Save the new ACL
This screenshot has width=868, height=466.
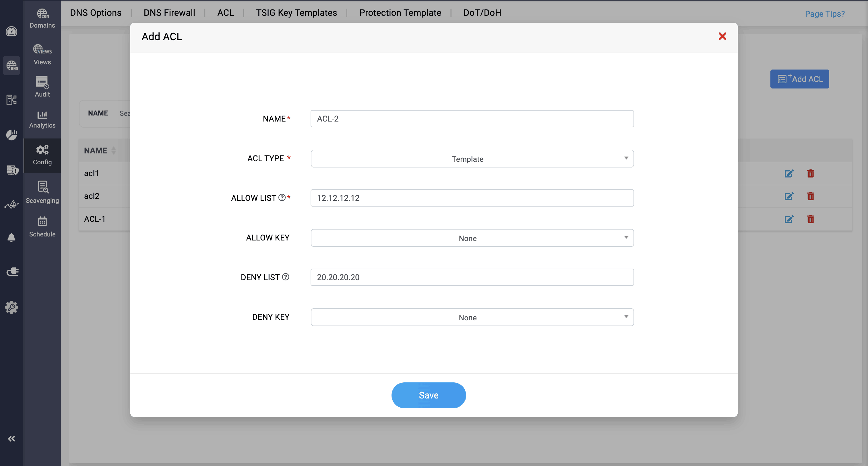coord(428,395)
